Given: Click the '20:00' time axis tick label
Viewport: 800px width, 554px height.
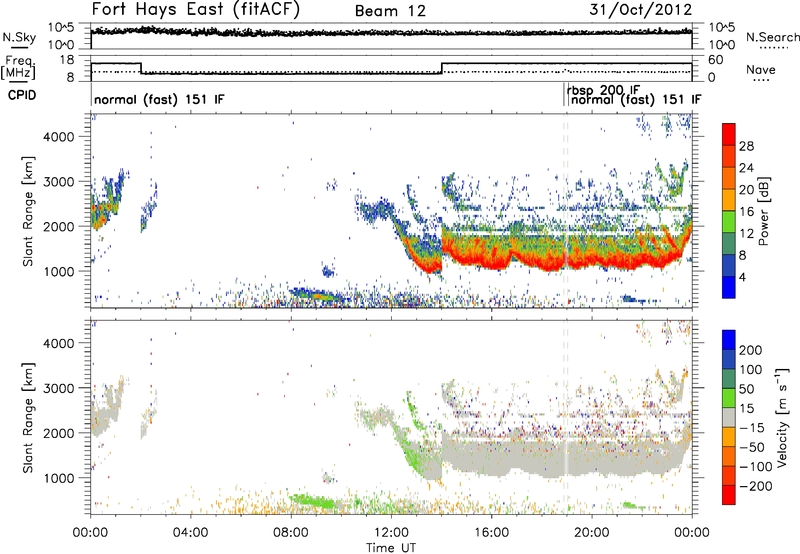Looking at the screenshot, I should tap(592, 533).
